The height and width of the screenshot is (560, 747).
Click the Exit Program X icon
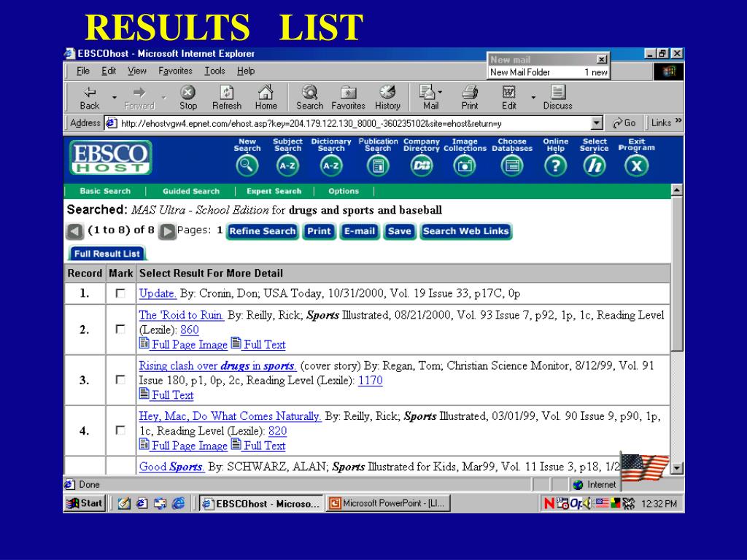[636, 166]
